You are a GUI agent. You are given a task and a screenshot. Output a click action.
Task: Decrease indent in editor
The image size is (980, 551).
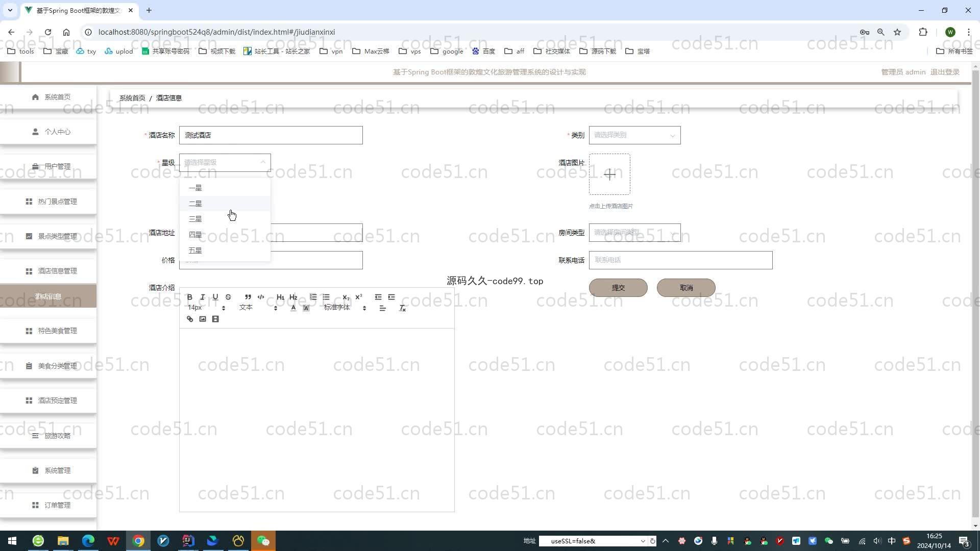(378, 297)
